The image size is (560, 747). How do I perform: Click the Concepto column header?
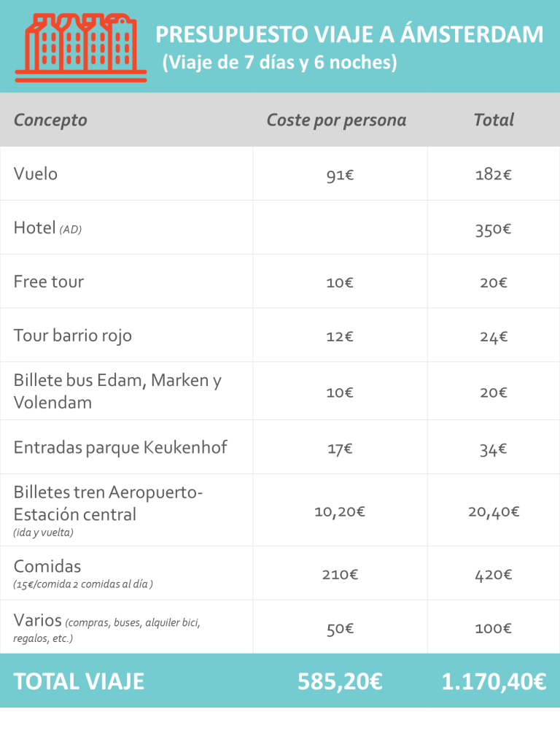pyautogui.click(x=50, y=120)
